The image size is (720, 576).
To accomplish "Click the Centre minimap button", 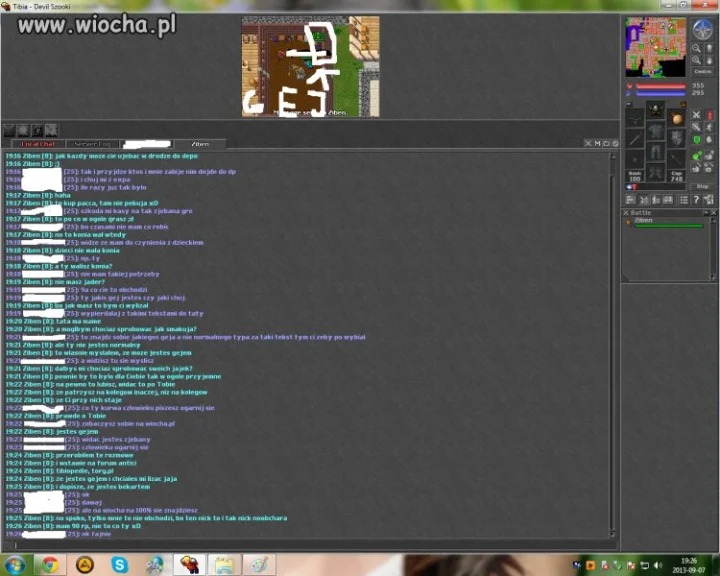I will (x=703, y=72).
